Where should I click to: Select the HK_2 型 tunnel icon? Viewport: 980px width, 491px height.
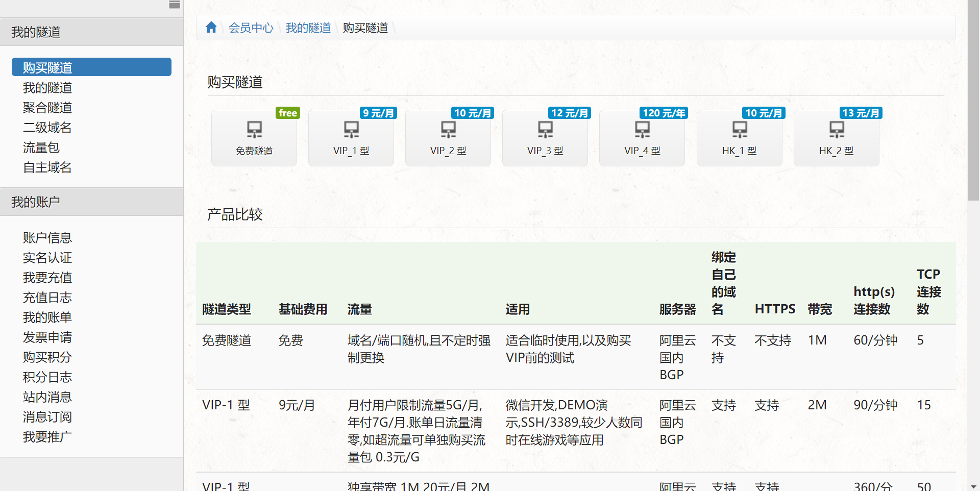click(837, 138)
